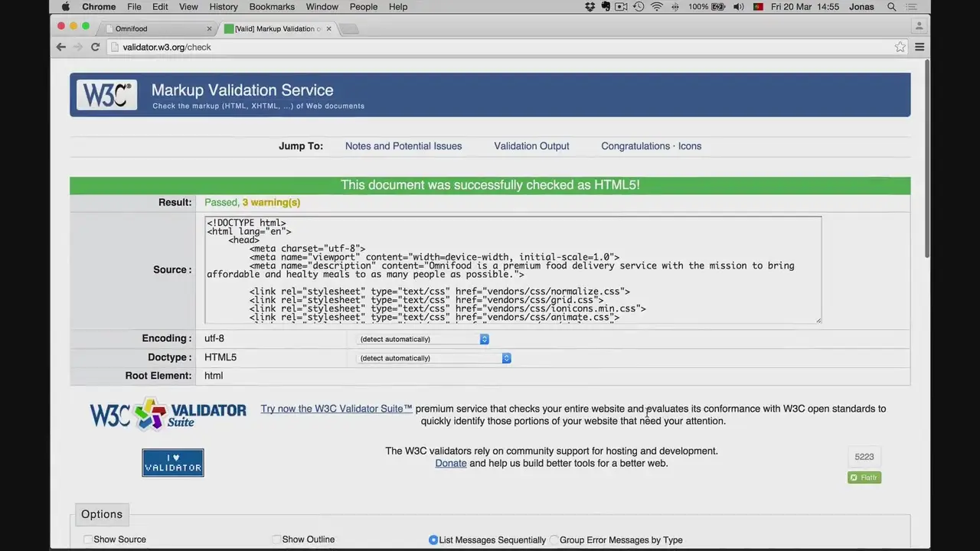Open the Encoding detect automatically dropdown
This screenshot has height=551, width=980.
(x=423, y=339)
